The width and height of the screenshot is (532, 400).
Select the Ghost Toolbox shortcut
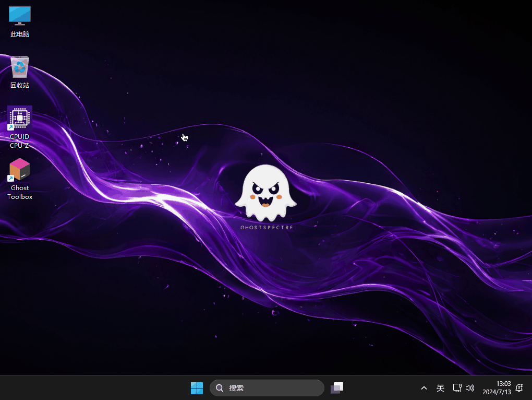tap(20, 179)
